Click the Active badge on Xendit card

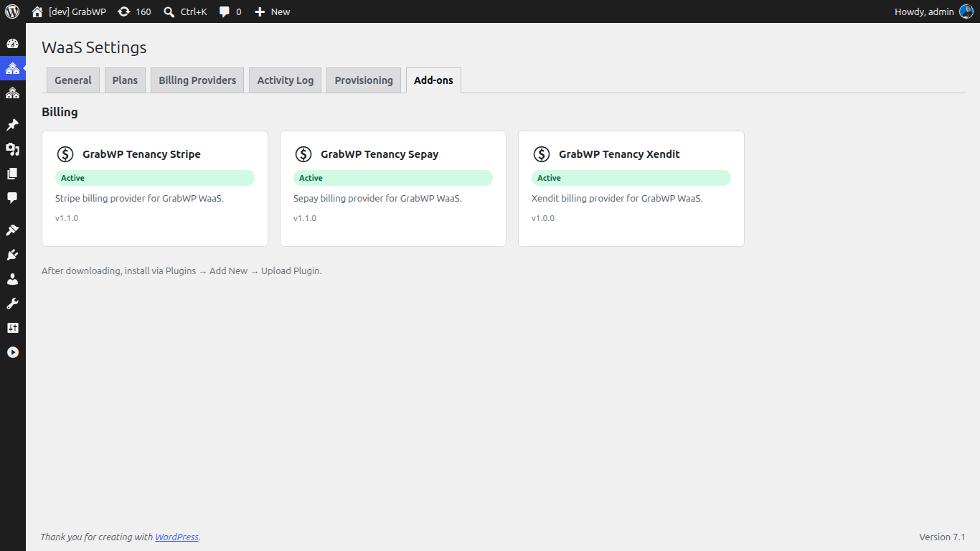pos(631,178)
